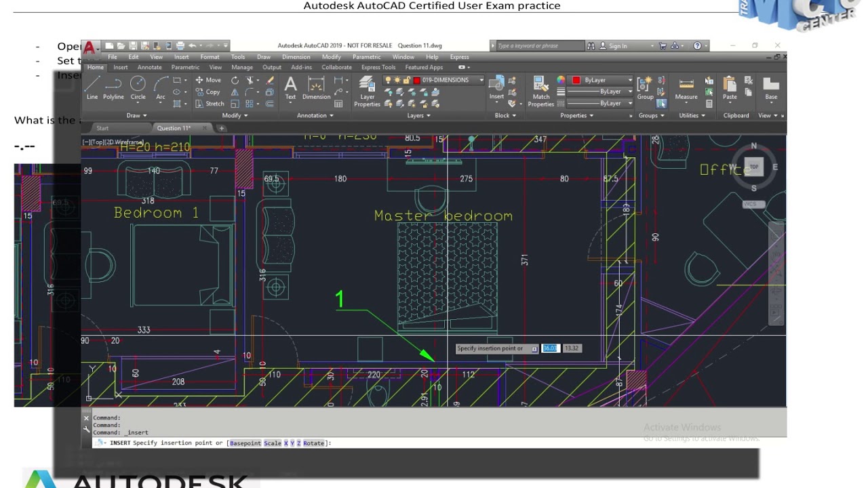Open the 019-DIMENSIONS layer dropdown

click(481, 80)
